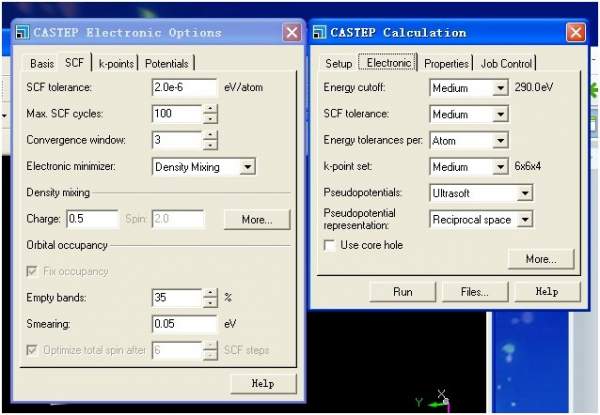The width and height of the screenshot is (600, 415).
Task: Click Help in the Electronic Options dialog
Action: (x=263, y=384)
